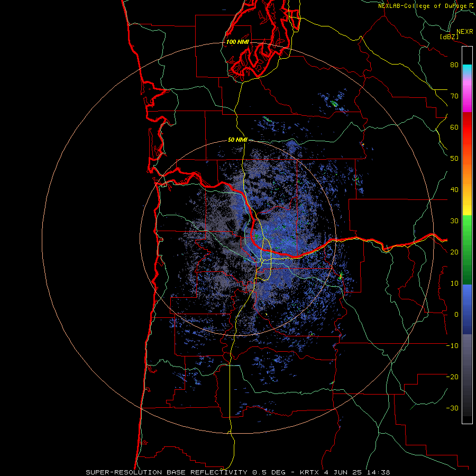
Task: Click the 10 dBZ scale value
Action: point(454,283)
